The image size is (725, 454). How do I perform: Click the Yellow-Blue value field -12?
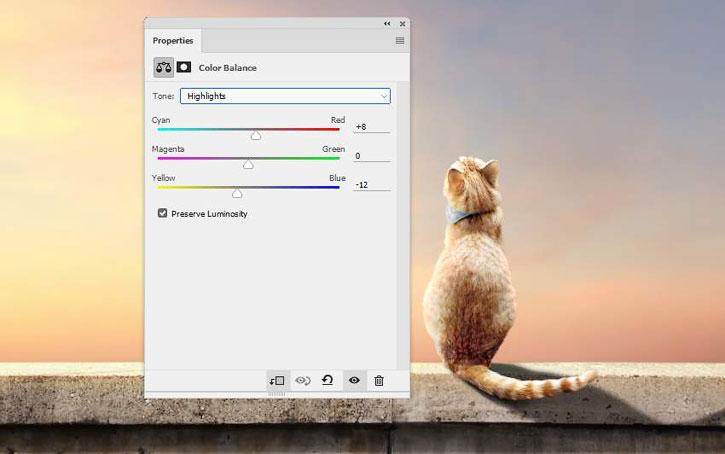point(372,185)
